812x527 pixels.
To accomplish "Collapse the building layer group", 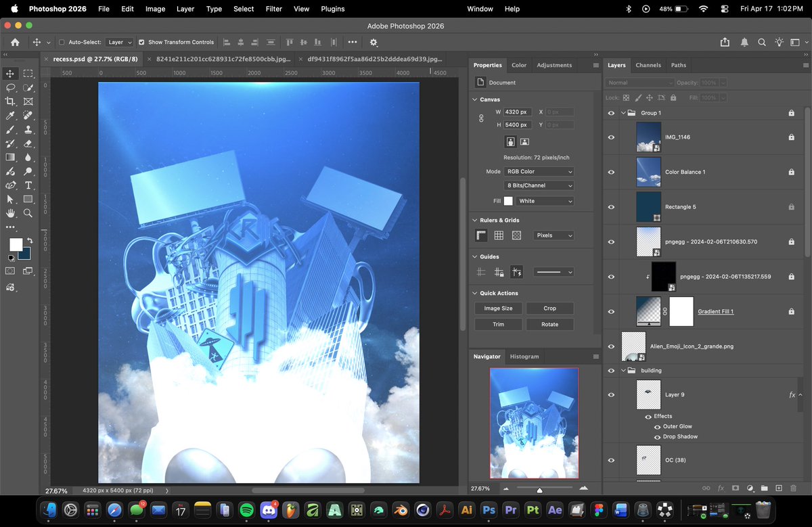I will tap(623, 371).
